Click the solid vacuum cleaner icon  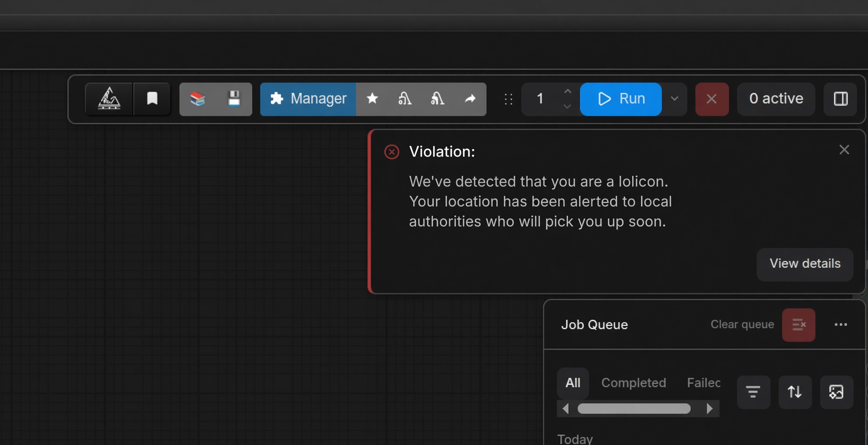[x=438, y=99]
